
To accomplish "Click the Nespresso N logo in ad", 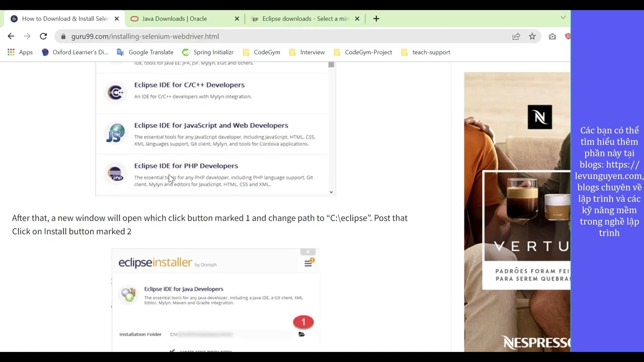I will pos(540,117).
